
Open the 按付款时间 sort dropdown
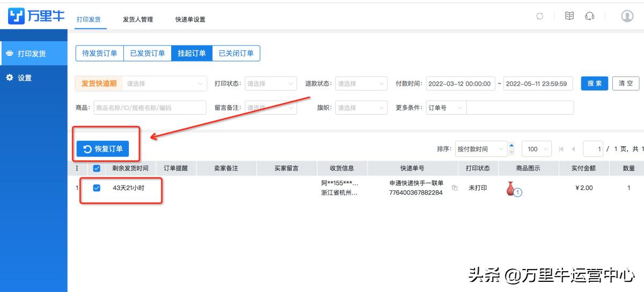pos(480,149)
